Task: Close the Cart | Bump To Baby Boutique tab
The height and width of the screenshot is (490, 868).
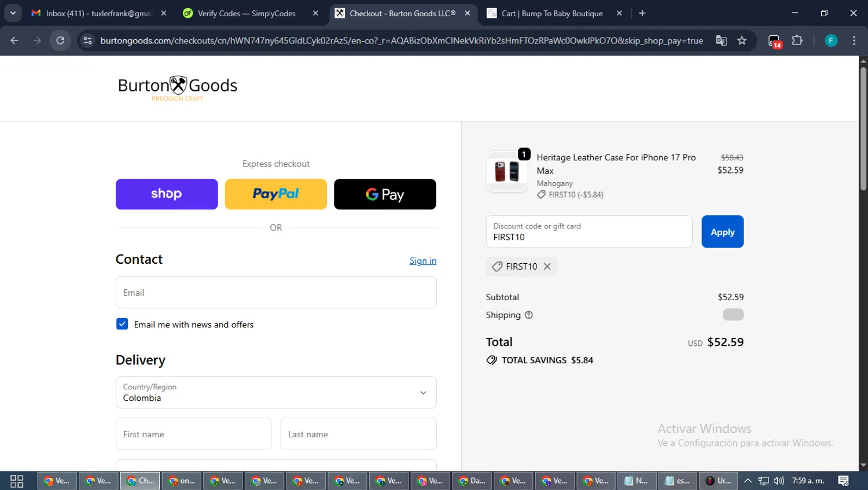Action: 619,13
